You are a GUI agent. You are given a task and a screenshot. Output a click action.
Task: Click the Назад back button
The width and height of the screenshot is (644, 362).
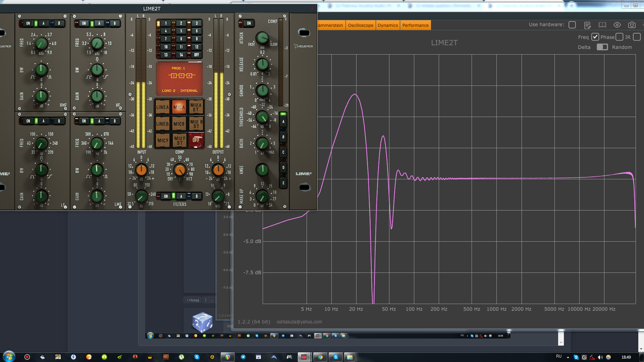[193, 300]
